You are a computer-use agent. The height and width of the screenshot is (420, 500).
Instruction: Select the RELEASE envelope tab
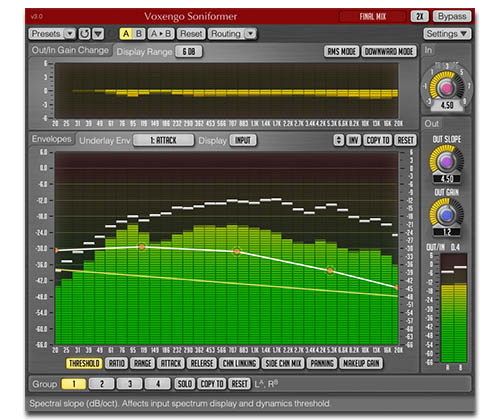[202, 363]
